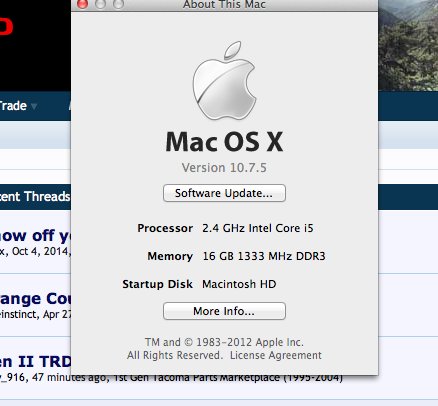The image size is (438, 406).
Task: Click the 'cent Threads' header in the browser page
Action: point(35,197)
